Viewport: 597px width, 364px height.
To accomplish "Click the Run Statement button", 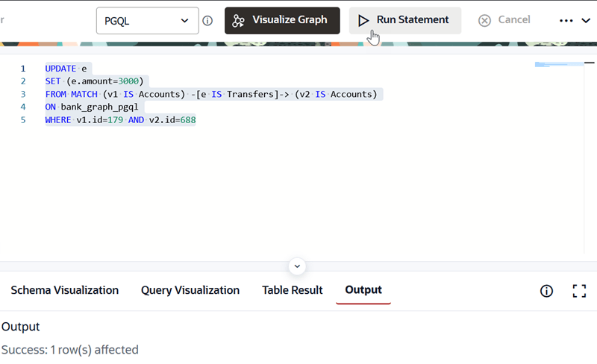I will pyautogui.click(x=405, y=21).
